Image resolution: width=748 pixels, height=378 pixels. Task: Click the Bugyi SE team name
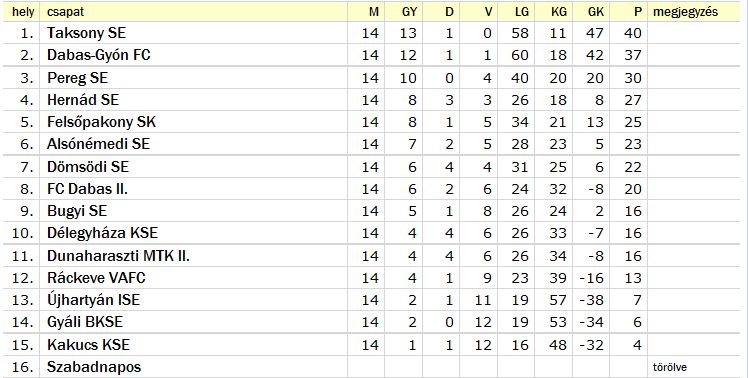pyautogui.click(x=77, y=210)
